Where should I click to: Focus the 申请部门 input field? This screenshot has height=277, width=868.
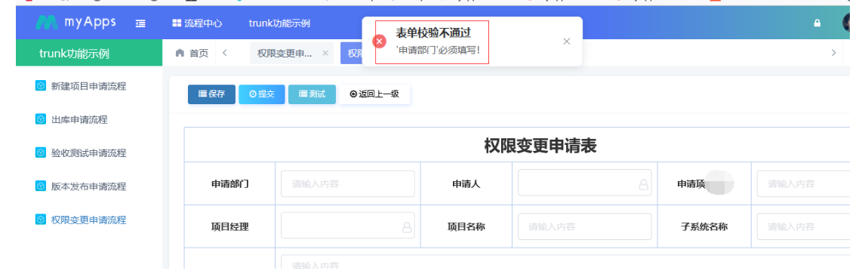[348, 184]
